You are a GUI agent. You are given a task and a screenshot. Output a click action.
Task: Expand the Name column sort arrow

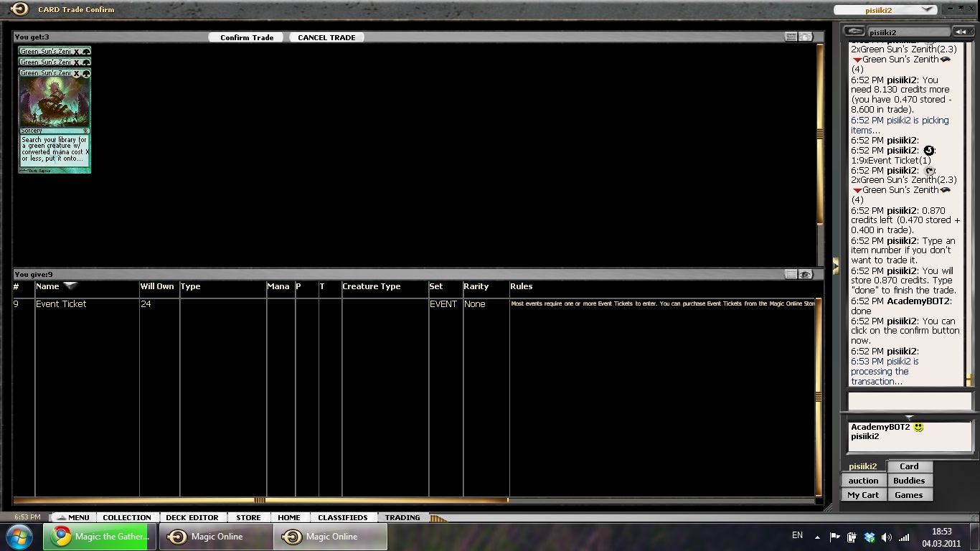tap(70, 286)
